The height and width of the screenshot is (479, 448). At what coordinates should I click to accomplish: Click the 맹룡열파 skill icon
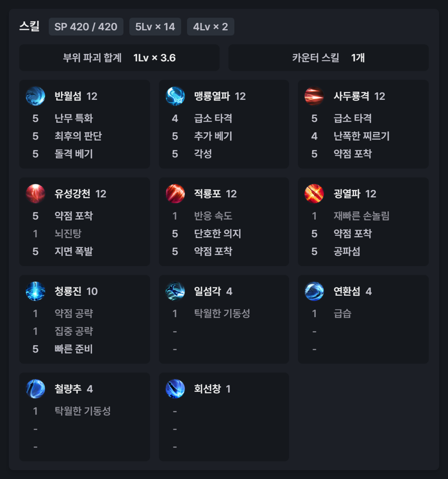175,96
